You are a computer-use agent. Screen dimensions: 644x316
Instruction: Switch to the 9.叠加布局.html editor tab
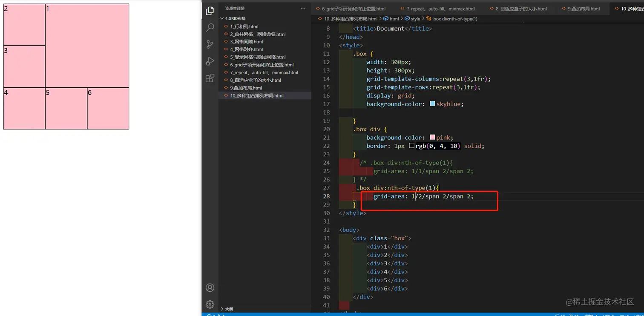point(583,9)
